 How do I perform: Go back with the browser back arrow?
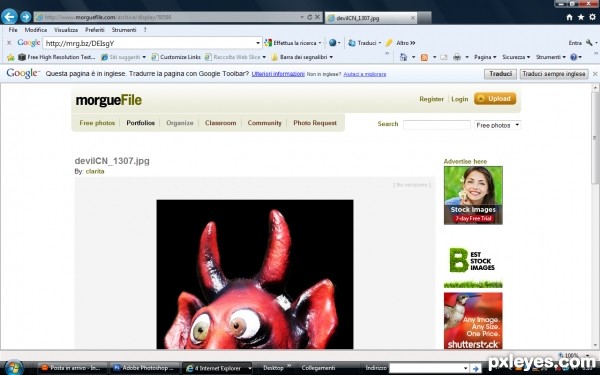coord(9,16)
